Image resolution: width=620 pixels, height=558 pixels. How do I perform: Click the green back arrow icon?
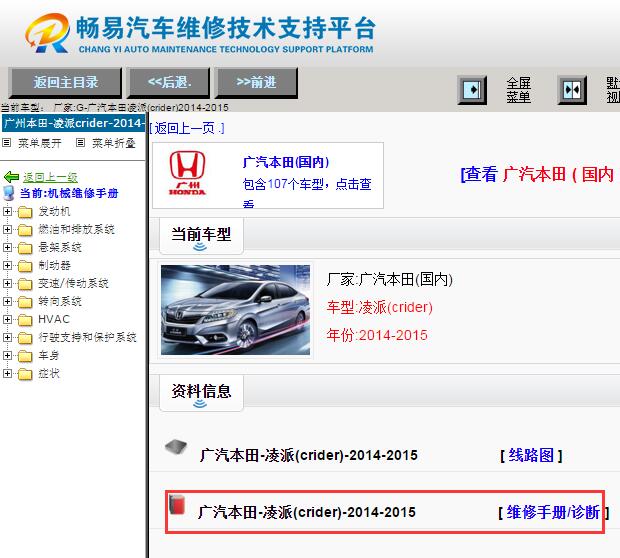point(11,177)
